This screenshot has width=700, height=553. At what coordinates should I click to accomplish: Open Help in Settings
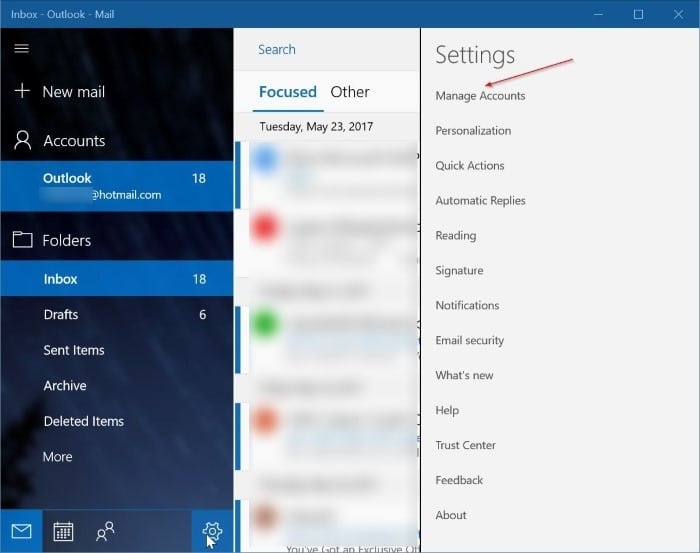[x=447, y=410]
